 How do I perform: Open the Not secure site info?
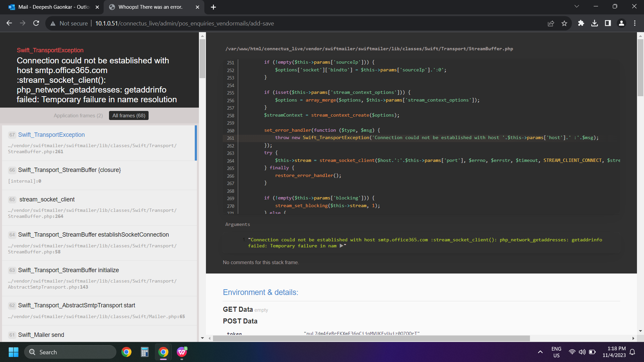(69, 23)
